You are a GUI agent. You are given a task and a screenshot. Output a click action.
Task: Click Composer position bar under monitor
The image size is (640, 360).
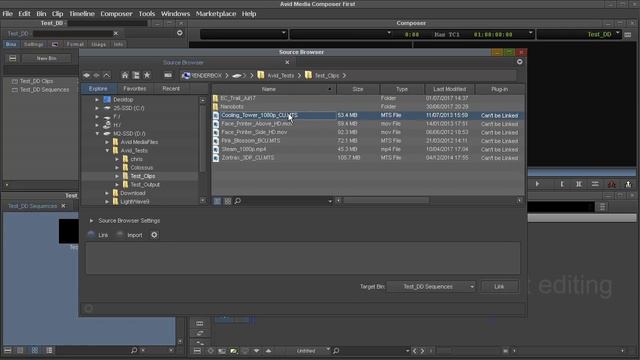(x=582, y=172)
